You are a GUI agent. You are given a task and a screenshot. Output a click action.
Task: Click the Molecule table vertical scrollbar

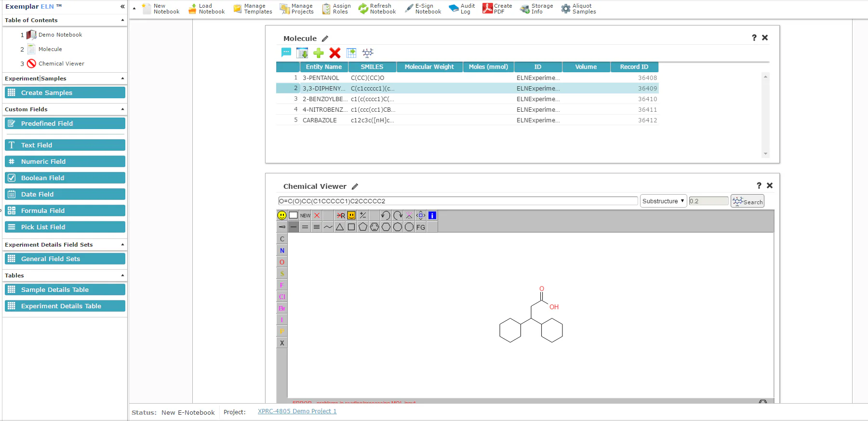click(x=765, y=115)
